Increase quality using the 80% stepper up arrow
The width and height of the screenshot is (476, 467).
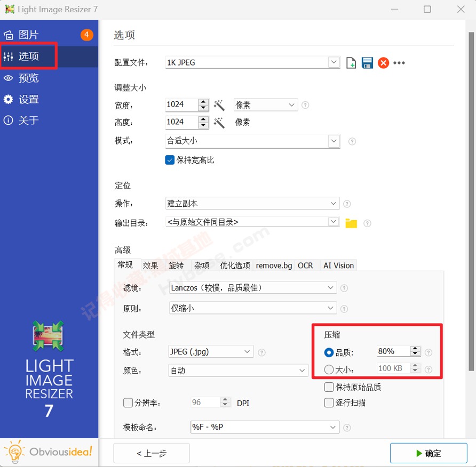(415, 348)
